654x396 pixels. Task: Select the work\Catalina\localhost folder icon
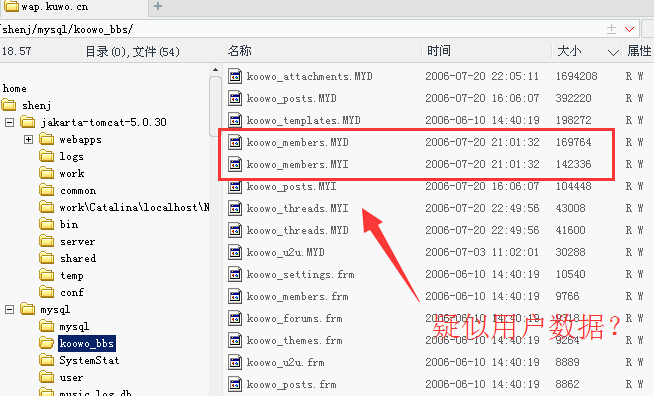coord(47,207)
